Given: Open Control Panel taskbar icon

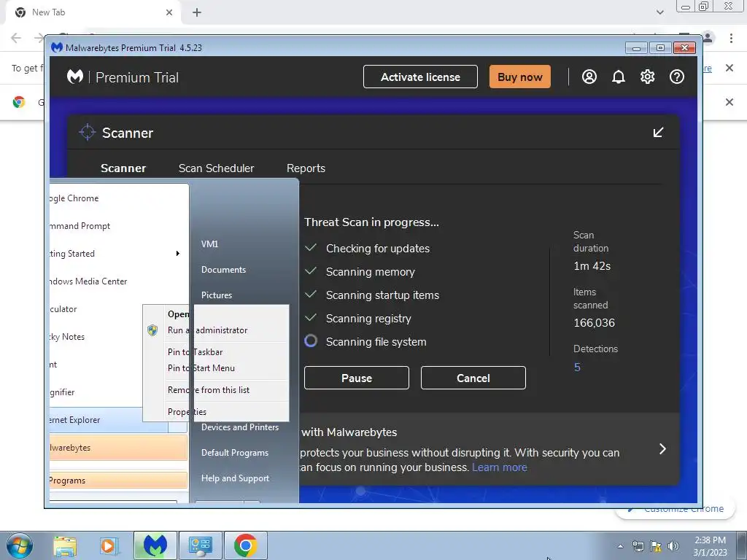Looking at the screenshot, I should click(200, 545).
